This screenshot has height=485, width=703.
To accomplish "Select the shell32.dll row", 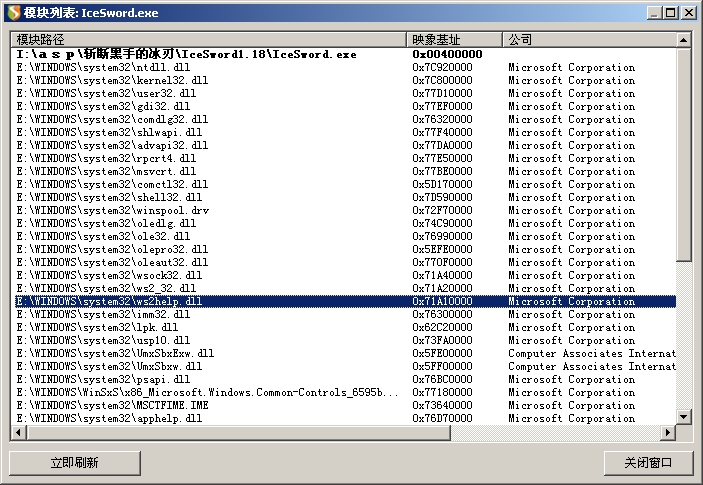I will [x=344, y=197].
